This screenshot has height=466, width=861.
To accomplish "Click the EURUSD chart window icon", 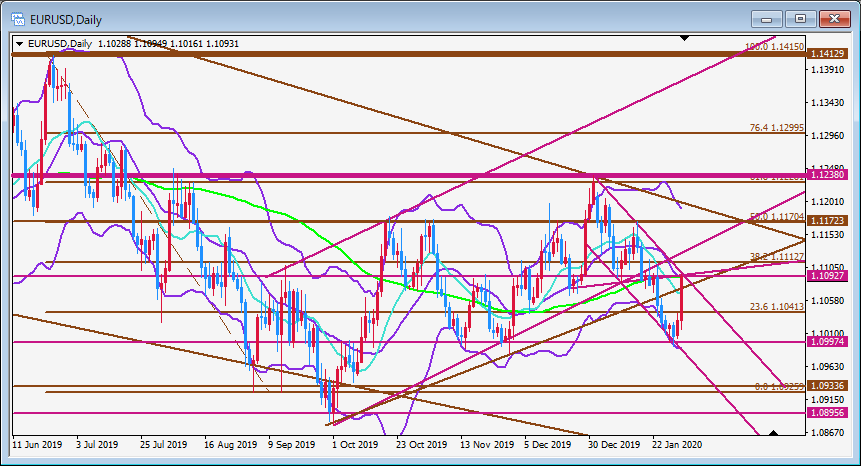I will click(18, 20).
